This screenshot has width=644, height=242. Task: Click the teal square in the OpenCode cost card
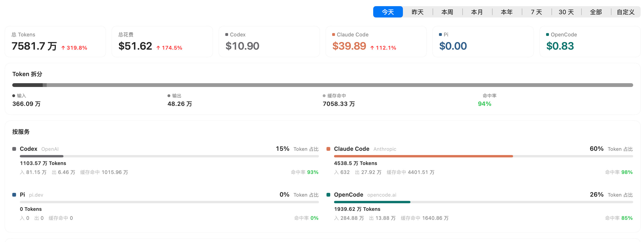click(x=548, y=35)
